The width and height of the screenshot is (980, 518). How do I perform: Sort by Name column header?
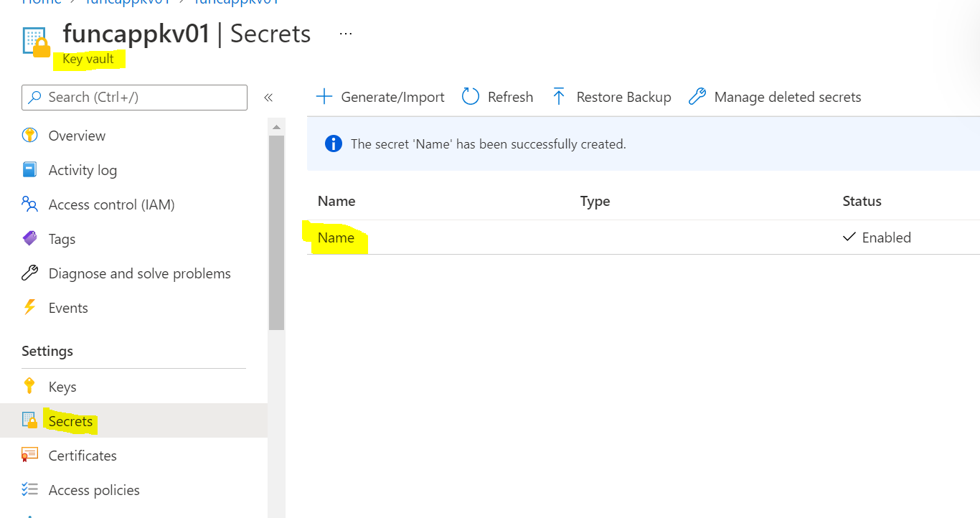tap(336, 201)
